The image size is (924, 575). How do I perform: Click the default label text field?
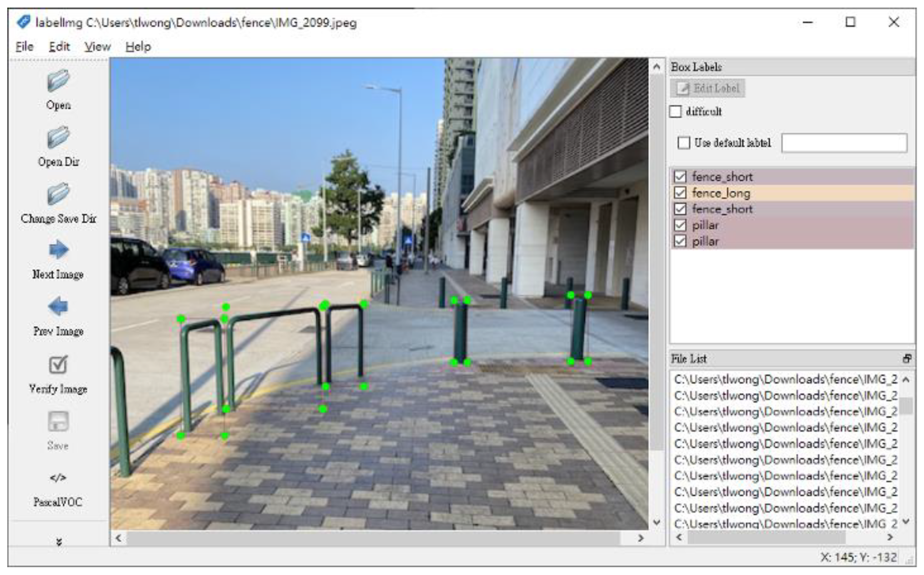point(844,142)
